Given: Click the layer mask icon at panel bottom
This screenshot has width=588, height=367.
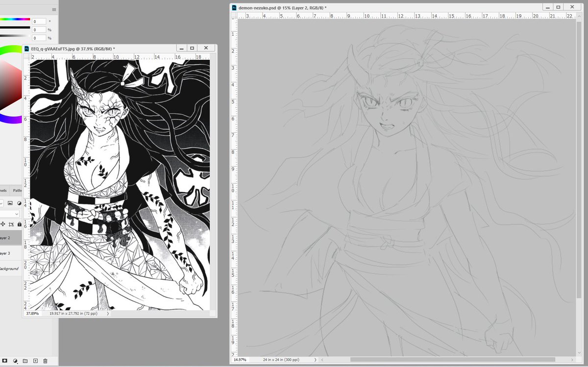Looking at the screenshot, I should click(x=4, y=361).
